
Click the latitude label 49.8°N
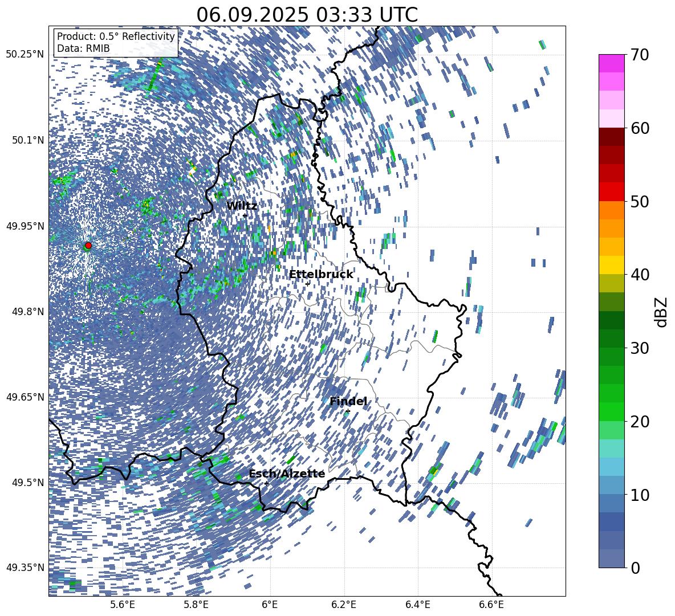27,312
